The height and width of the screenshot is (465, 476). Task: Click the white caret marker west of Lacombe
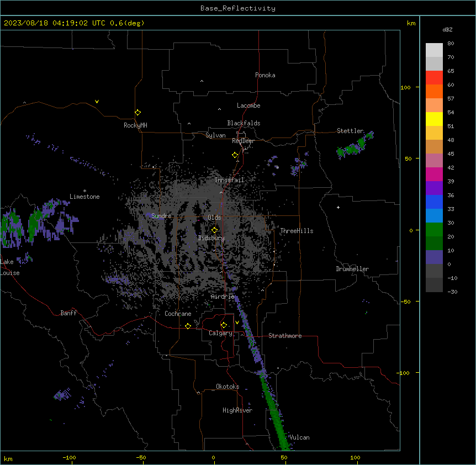(x=219, y=109)
